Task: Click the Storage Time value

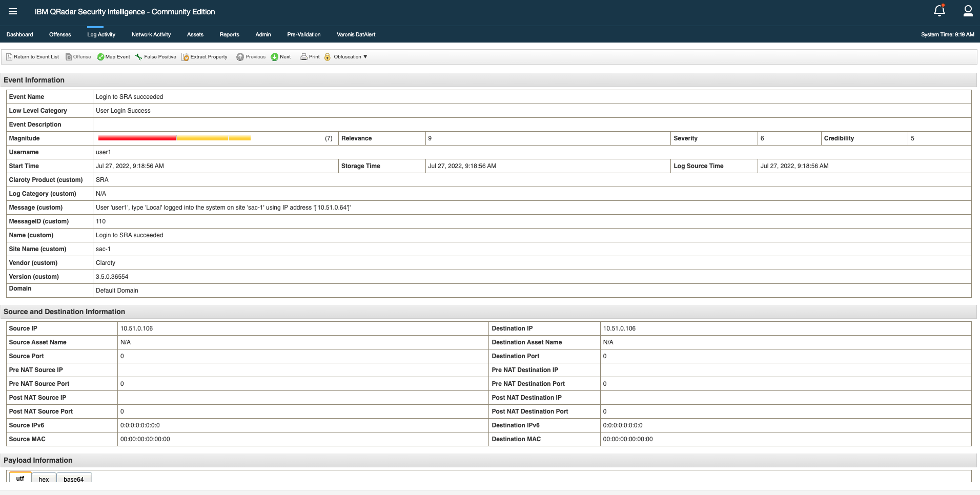Action: (462, 166)
